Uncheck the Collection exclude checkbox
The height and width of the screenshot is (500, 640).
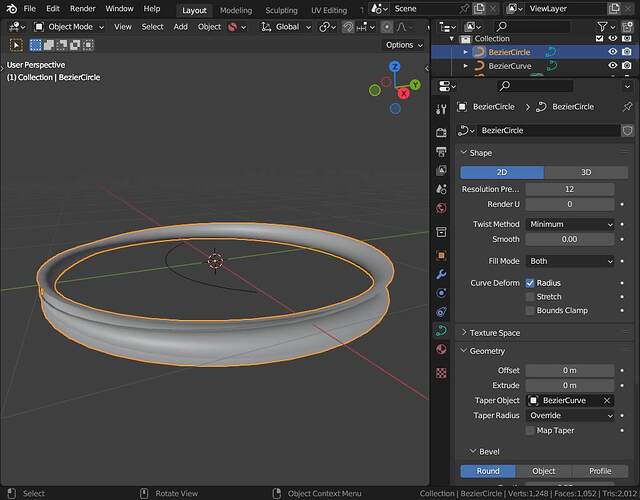tap(599, 38)
